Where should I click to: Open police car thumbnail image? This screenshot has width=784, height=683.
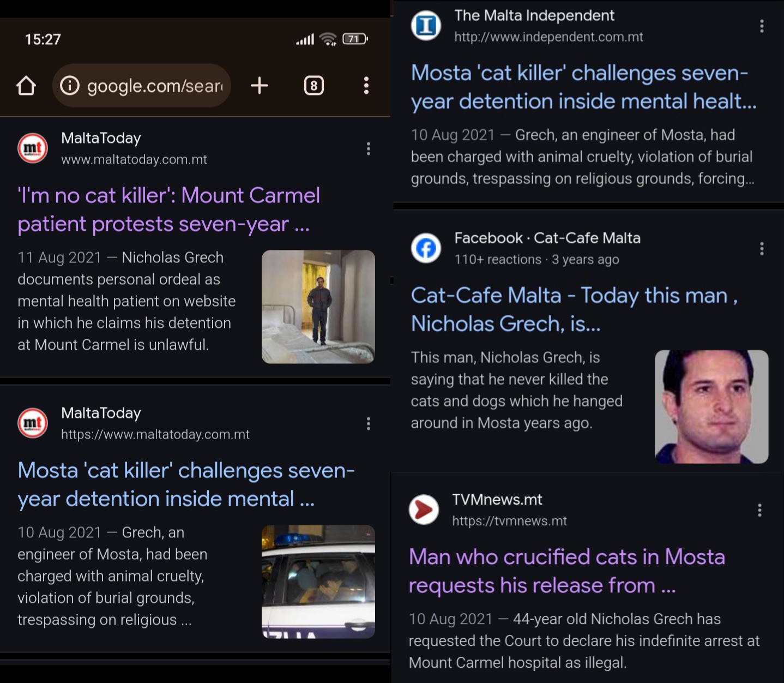318,582
